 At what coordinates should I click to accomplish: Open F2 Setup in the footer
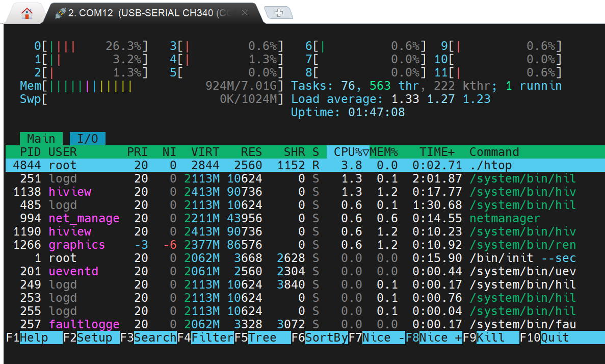pos(91,337)
